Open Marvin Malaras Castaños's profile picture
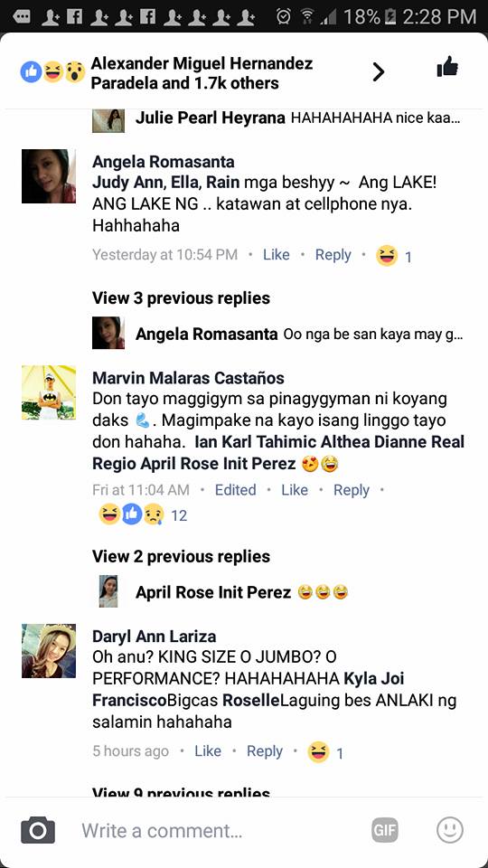The height and width of the screenshot is (868, 488). [x=49, y=392]
